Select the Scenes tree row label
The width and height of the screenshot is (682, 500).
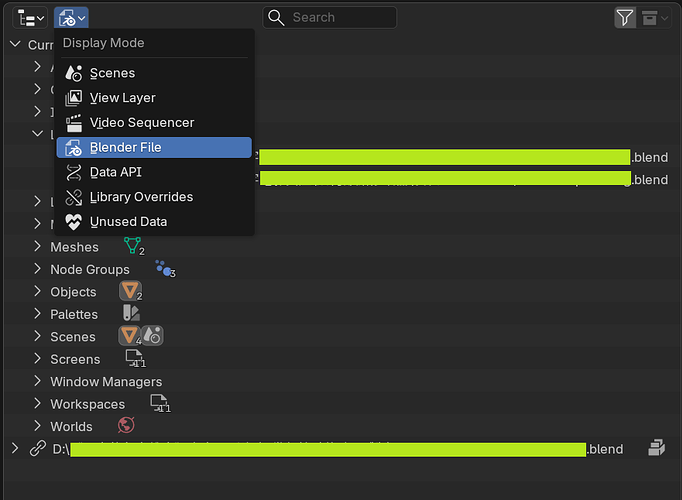[73, 337]
